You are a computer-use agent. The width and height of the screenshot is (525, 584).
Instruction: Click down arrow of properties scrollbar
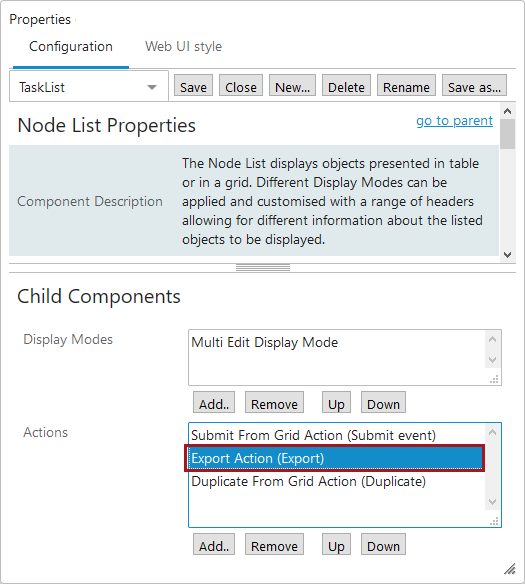(x=508, y=255)
